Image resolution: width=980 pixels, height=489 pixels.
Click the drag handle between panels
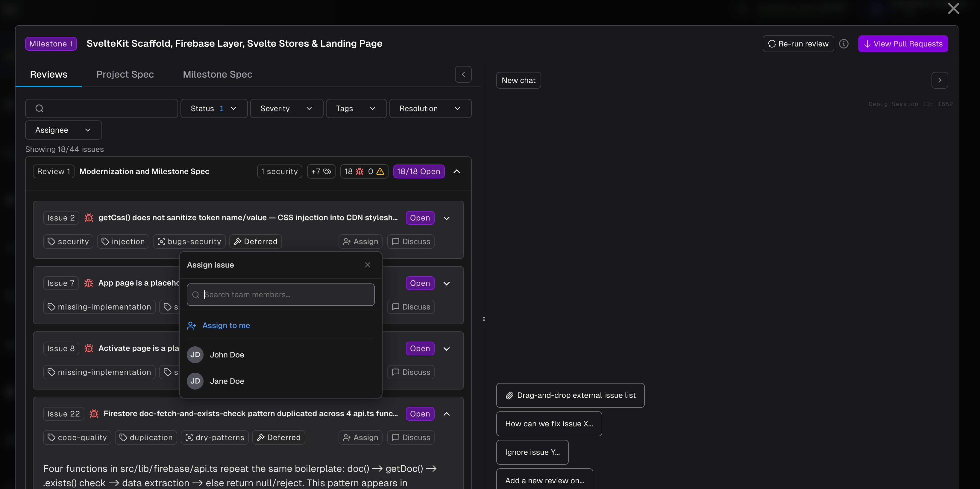(484, 319)
